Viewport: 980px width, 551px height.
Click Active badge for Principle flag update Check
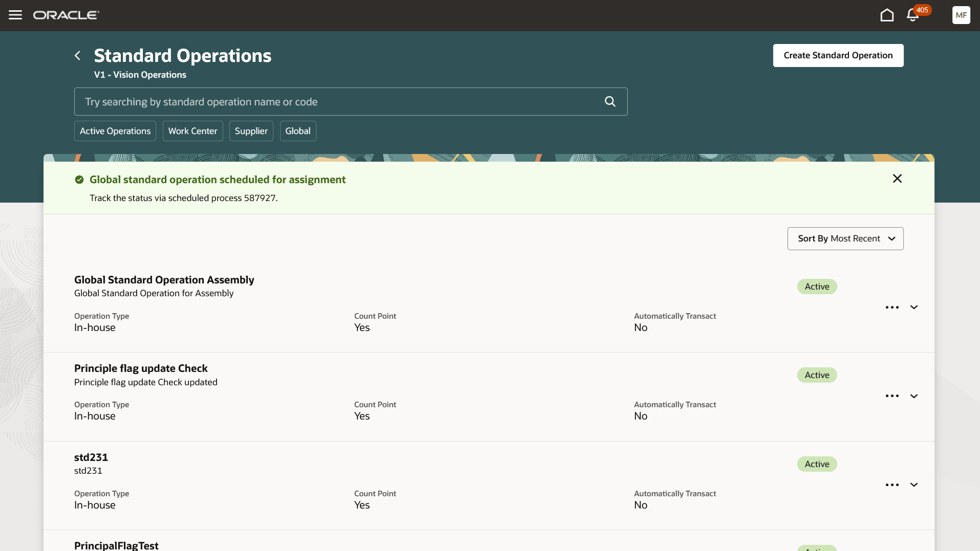(x=817, y=375)
